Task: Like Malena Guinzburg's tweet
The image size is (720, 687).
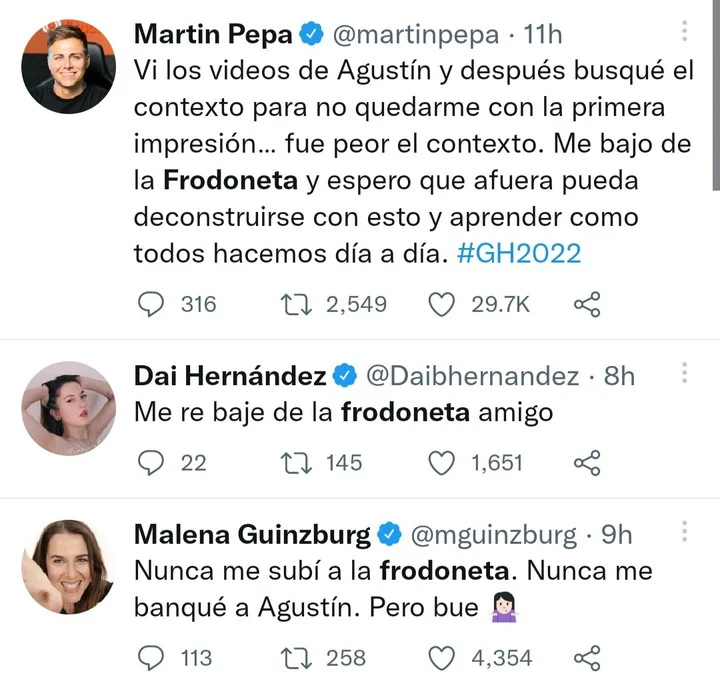Action: coord(442,657)
